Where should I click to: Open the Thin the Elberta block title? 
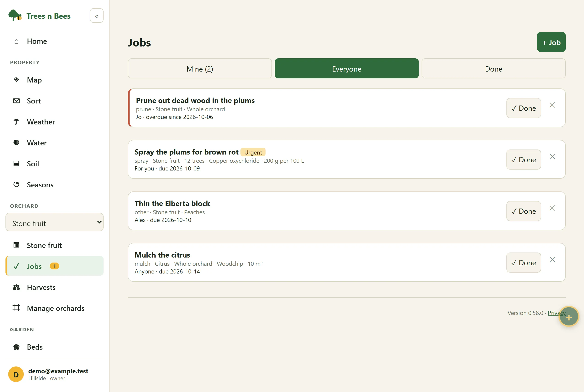(x=172, y=204)
